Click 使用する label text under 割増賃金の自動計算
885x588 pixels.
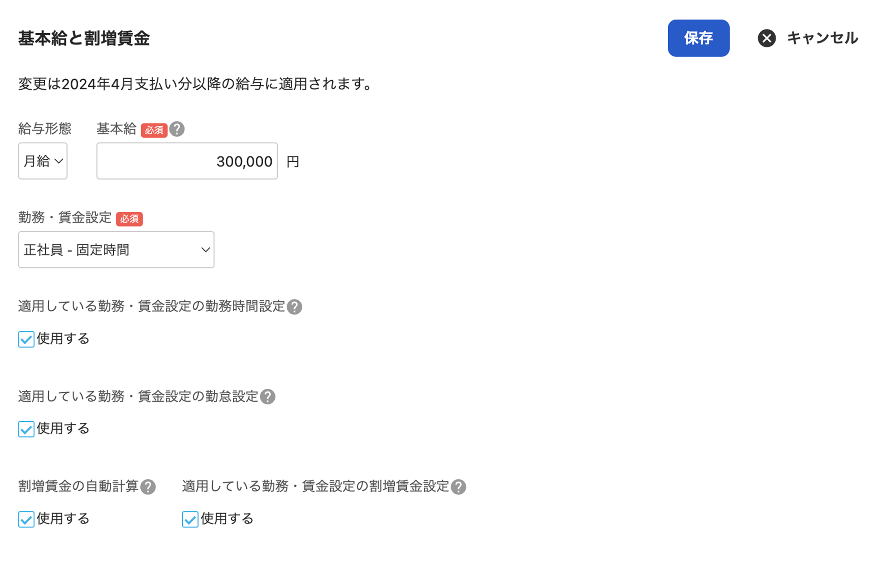[x=63, y=519]
